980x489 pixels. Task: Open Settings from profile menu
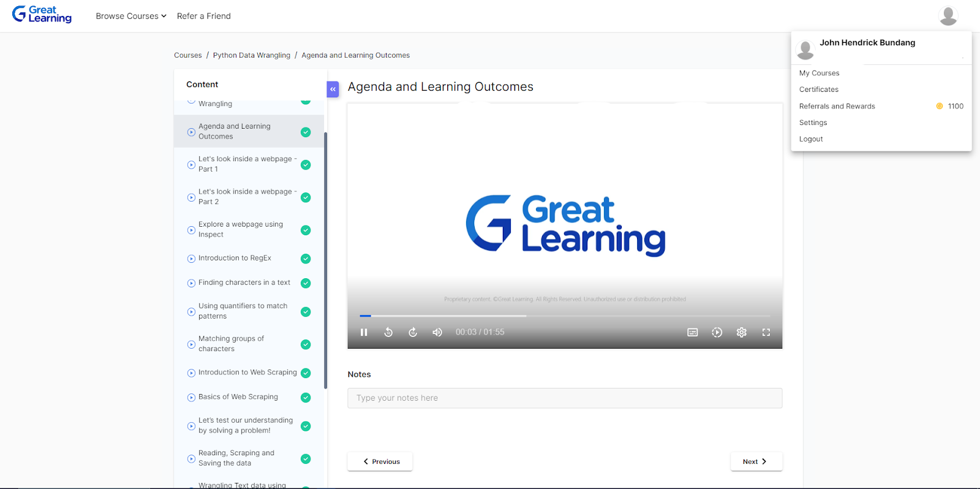point(813,123)
